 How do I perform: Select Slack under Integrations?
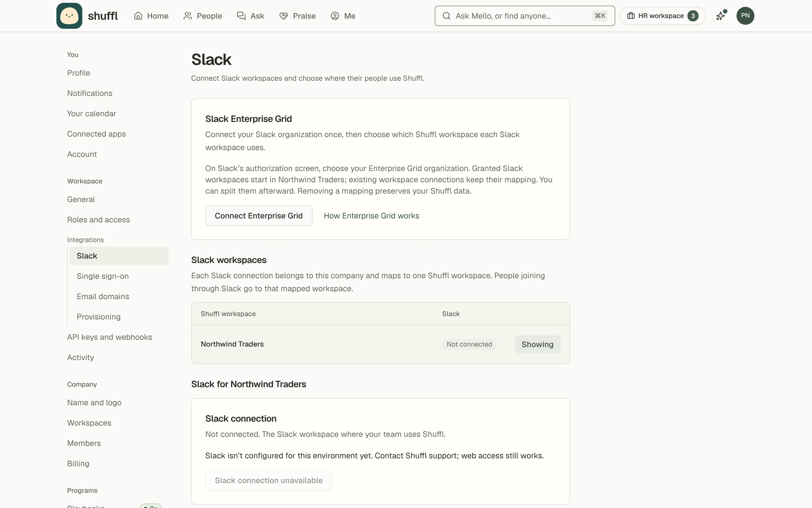click(x=119, y=256)
